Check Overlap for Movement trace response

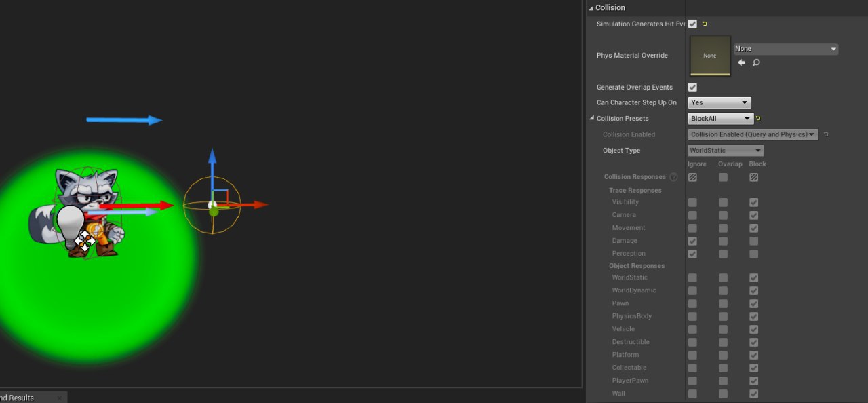pos(723,228)
